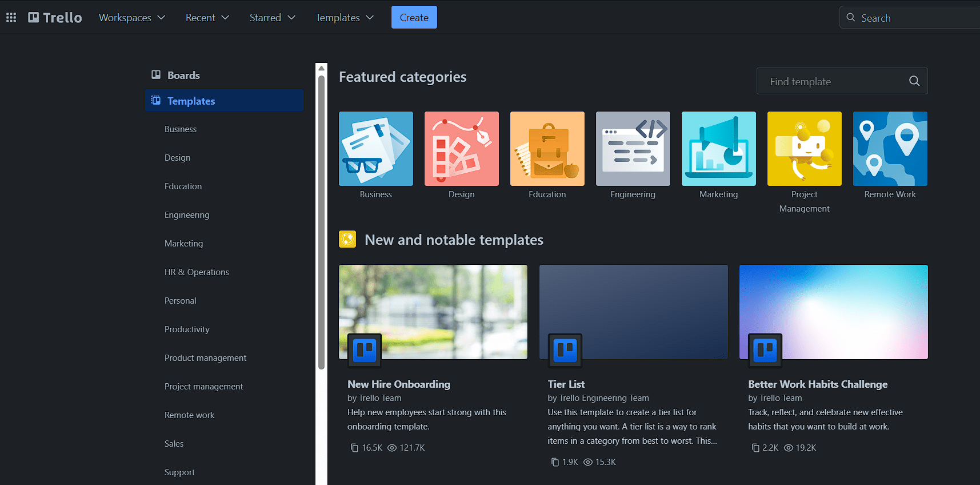Click the copy count icon under New Hire Onboarding
The height and width of the screenshot is (485, 980).
tap(354, 448)
